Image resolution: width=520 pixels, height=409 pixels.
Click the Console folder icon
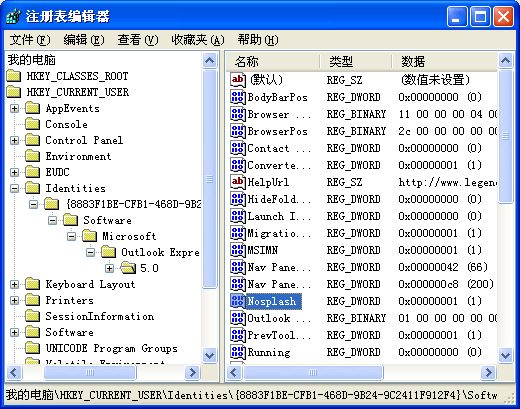pos(33,124)
